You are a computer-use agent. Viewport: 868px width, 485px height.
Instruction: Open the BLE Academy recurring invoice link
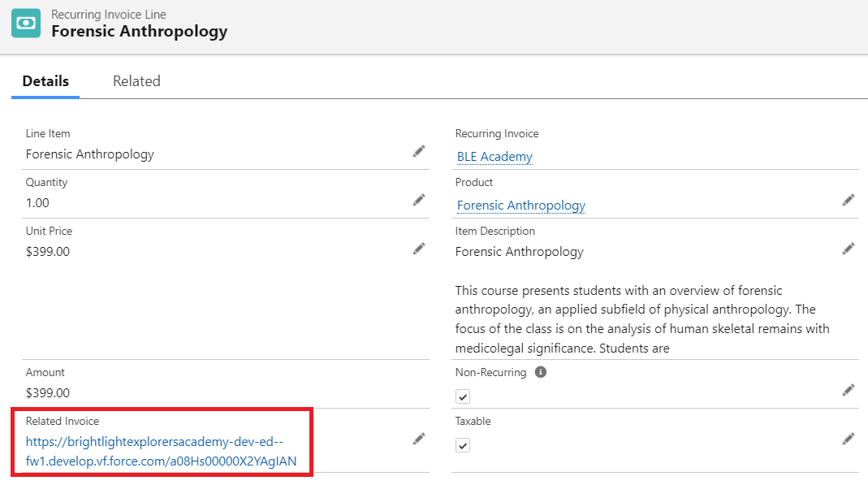click(x=494, y=157)
